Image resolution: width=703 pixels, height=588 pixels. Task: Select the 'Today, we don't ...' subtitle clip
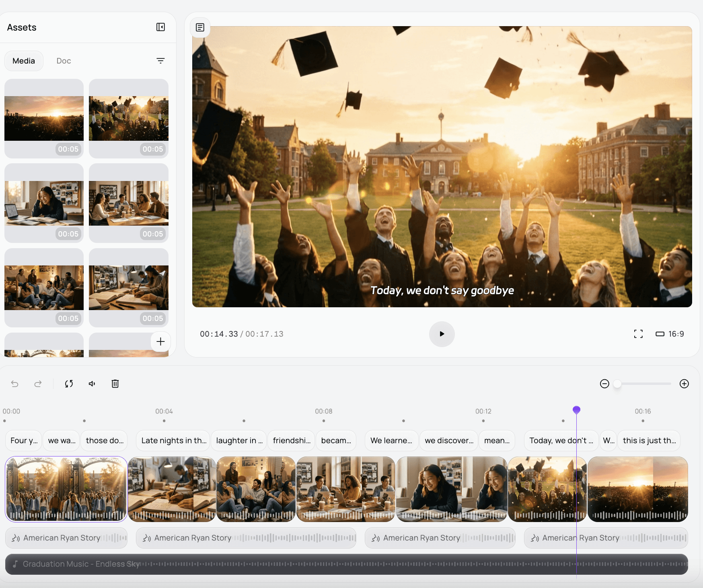561,440
